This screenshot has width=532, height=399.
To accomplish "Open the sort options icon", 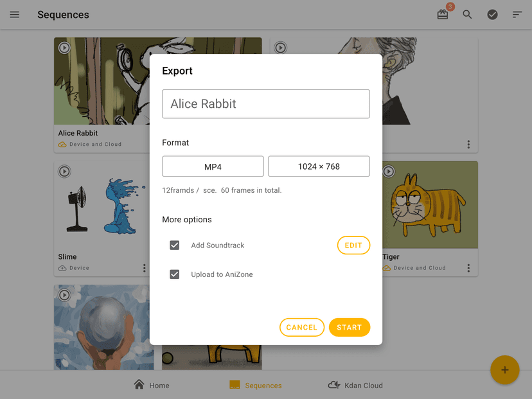I will tap(517, 15).
